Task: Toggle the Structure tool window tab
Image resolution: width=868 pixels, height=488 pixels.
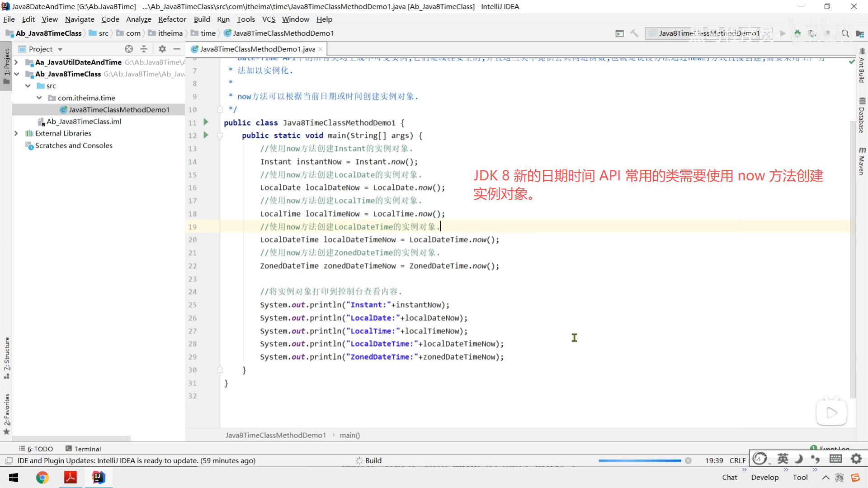Action: 7,357
